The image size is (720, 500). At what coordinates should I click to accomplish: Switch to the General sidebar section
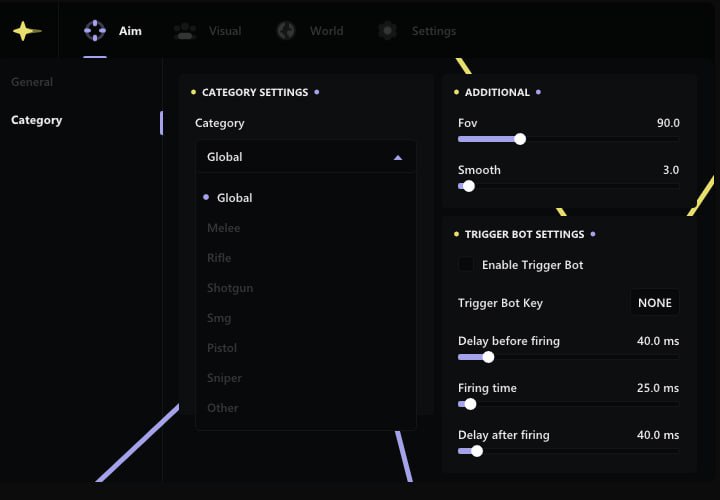tap(32, 82)
